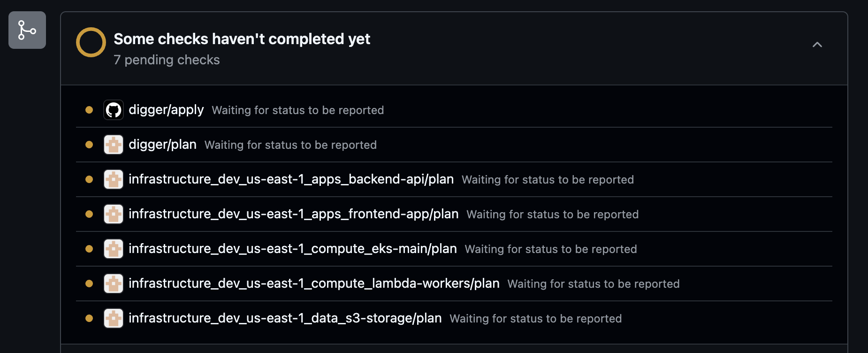Viewport: 868px width, 353px height.
Task: Click the Some checks haven't completed yet heading
Action: [242, 38]
